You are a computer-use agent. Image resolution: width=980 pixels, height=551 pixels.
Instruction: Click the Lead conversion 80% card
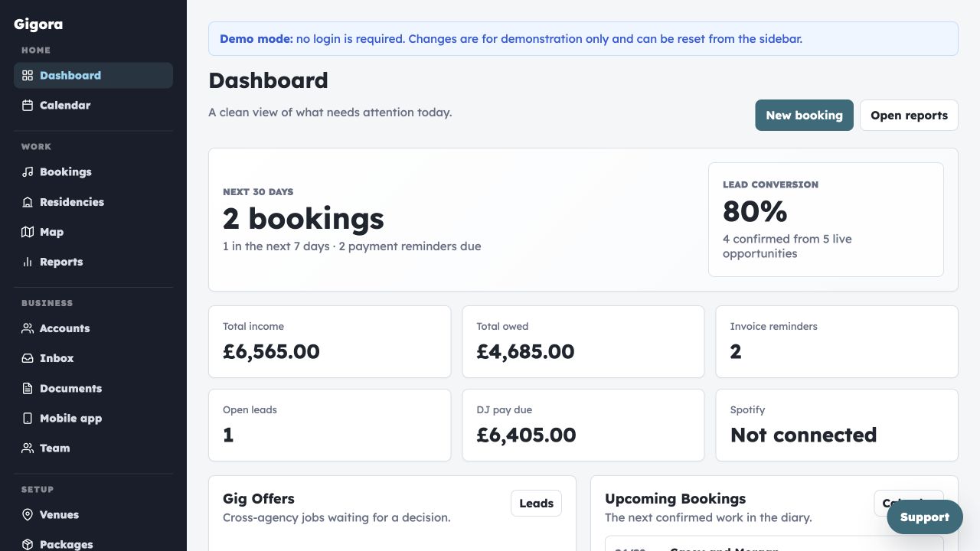click(826, 220)
